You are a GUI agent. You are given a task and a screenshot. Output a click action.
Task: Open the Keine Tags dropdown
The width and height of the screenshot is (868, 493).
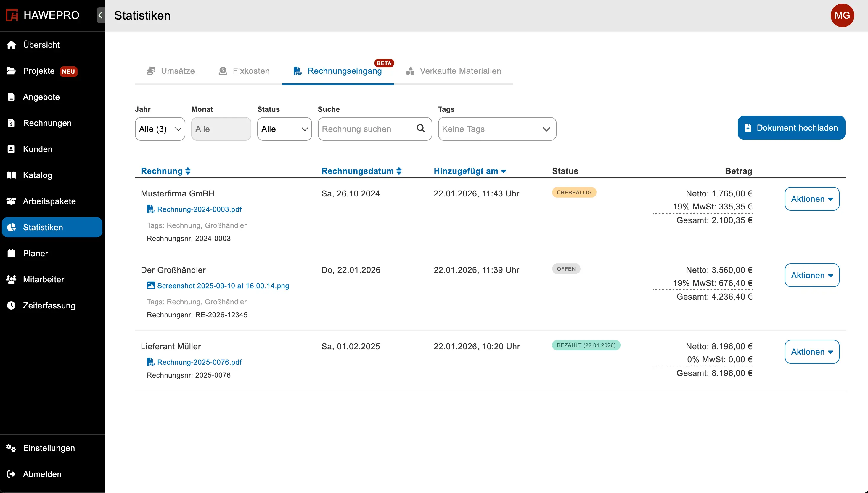click(x=496, y=129)
